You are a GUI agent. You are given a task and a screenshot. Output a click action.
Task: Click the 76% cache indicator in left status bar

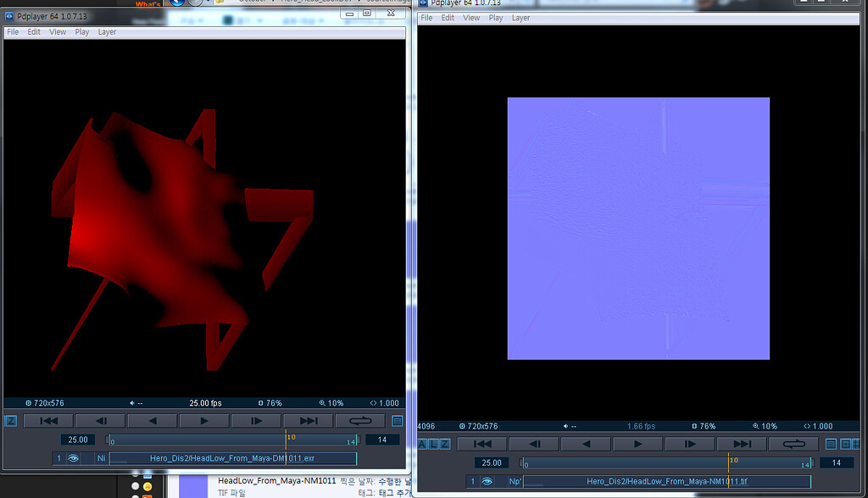click(270, 403)
